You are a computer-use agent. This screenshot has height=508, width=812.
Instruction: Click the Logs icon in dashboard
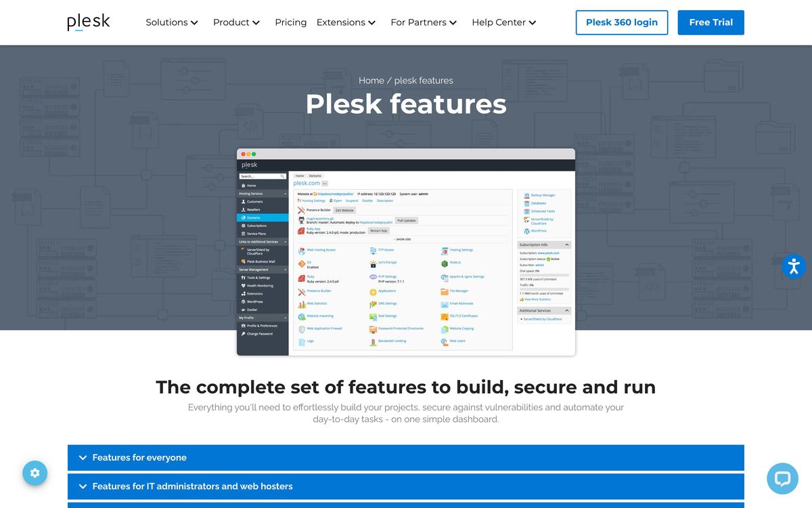pyautogui.click(x=301, y=341)
